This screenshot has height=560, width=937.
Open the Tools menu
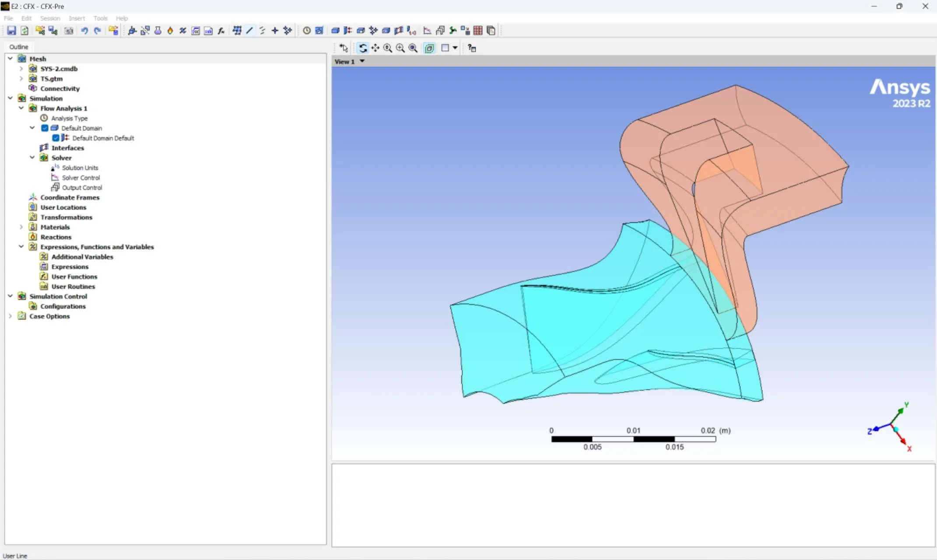(100, 18)
